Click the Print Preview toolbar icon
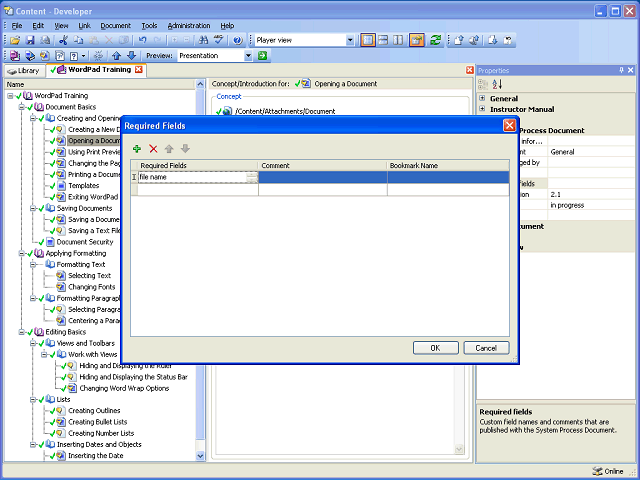Viewport: 640px width, 480px height. [45, 40]
